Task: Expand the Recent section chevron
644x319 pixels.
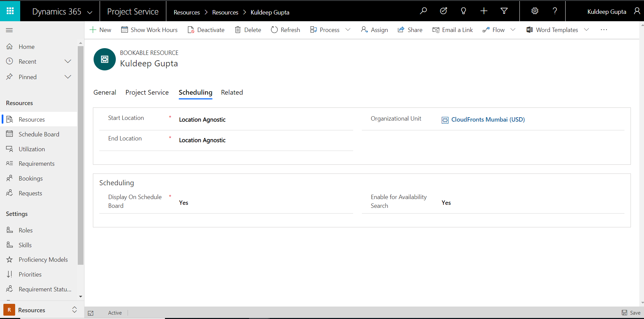Action: point(68,61)
